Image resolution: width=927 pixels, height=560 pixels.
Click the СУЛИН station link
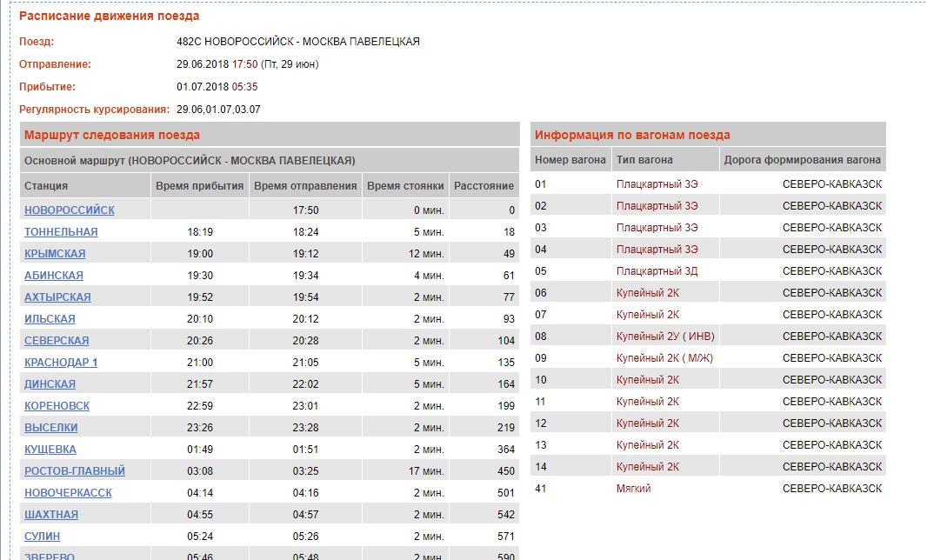[43, 537]
